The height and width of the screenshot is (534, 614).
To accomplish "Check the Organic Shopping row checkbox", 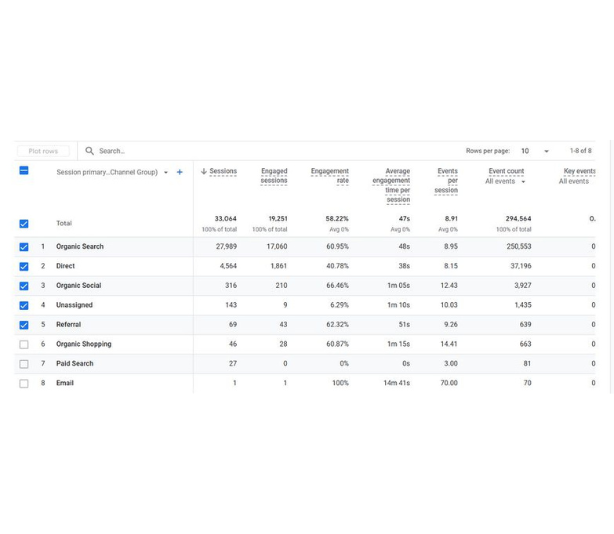I will click(24, 345).
